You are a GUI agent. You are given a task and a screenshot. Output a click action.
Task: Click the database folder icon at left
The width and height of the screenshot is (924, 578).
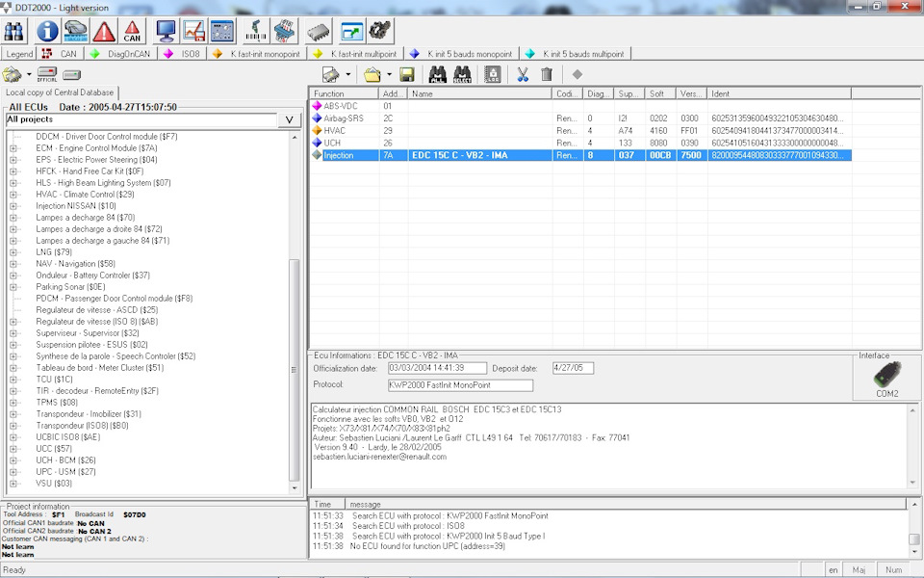click(12, 75)
